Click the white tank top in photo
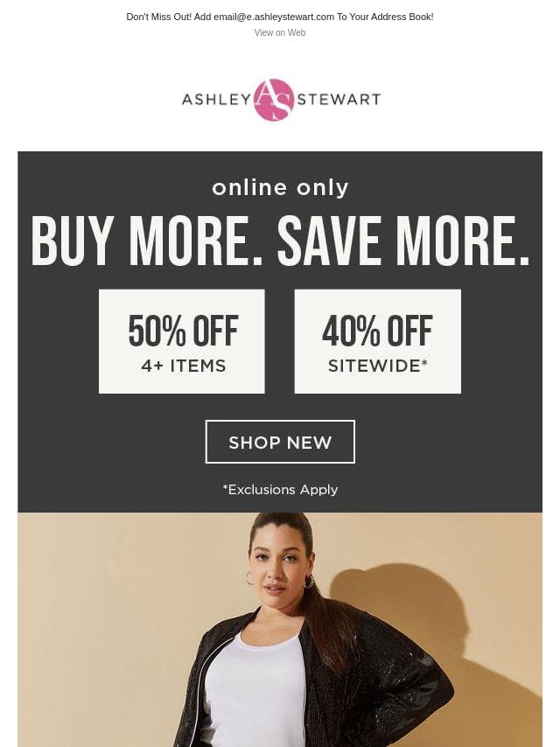Viewport: 560px width, 747px height. click(x=255, y=691)
